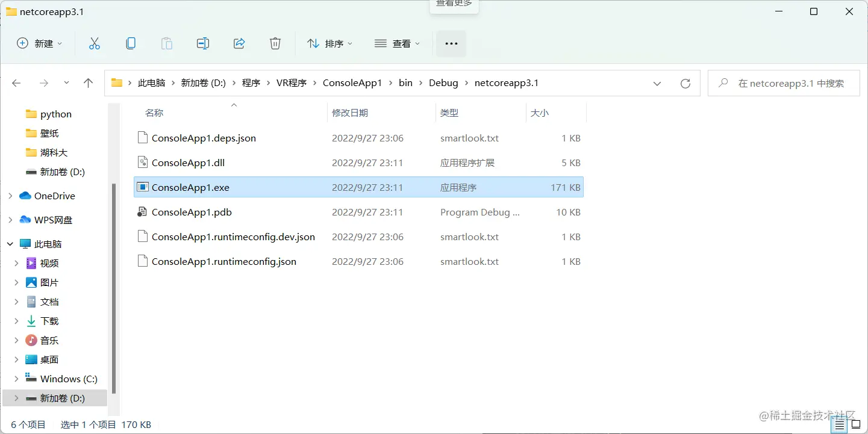Open the 排序 (Sort) dropdown
The width and height of the screenshot is (868, 434).
click(x=330, y=43)
